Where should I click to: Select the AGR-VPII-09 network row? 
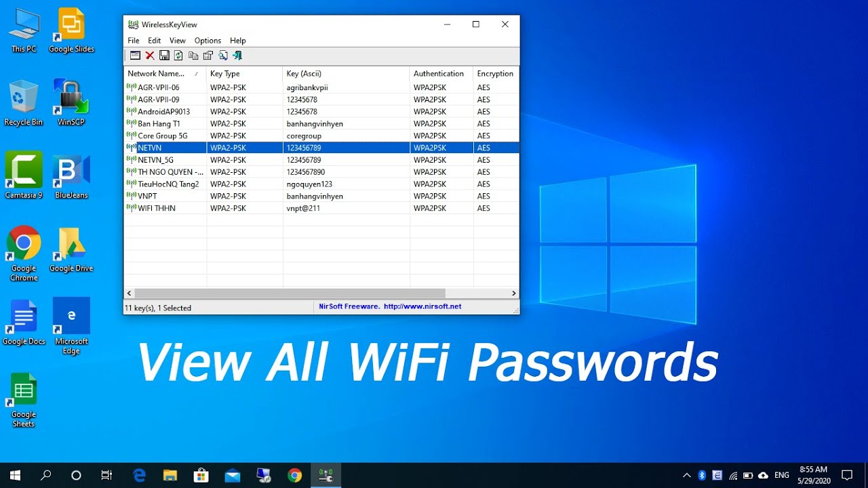(322, 100)
